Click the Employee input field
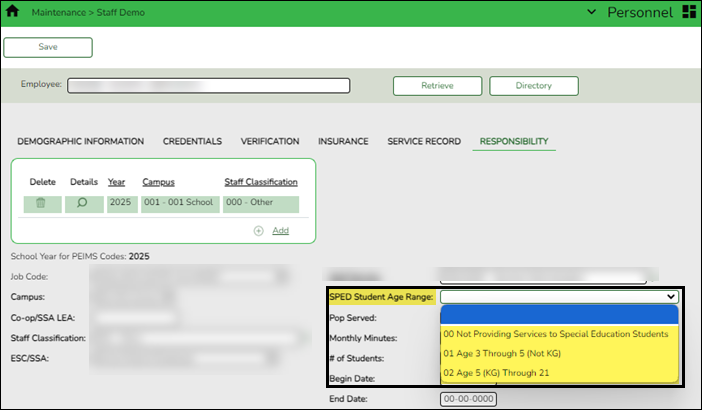 click(x=208, y=85)
